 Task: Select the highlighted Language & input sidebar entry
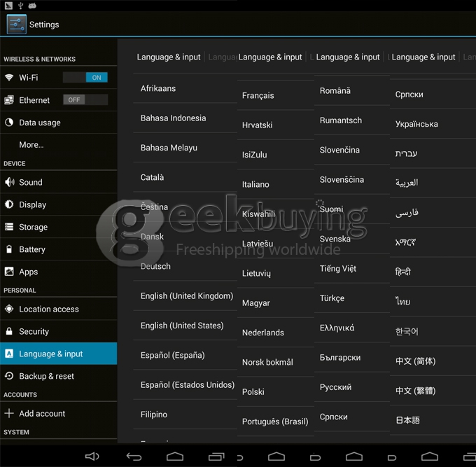point(59,354)
